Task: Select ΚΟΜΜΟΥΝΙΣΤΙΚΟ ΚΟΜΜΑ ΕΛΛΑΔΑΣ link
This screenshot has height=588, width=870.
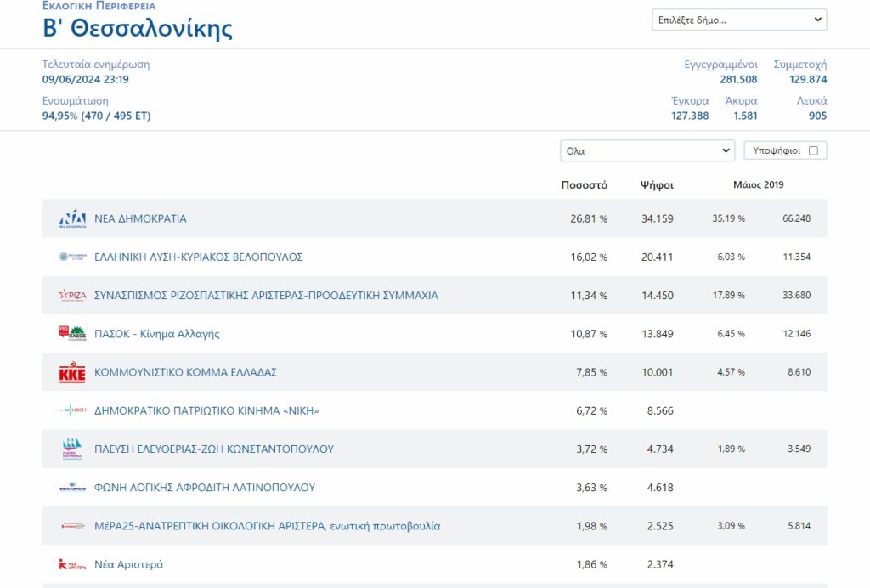Action: point(185,372)
